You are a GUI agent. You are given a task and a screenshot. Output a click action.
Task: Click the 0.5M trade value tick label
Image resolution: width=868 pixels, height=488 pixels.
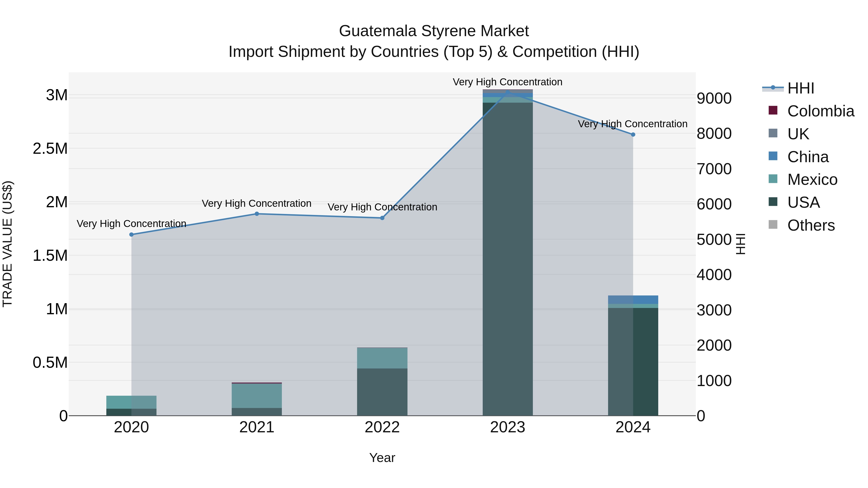tap(50, 363)
